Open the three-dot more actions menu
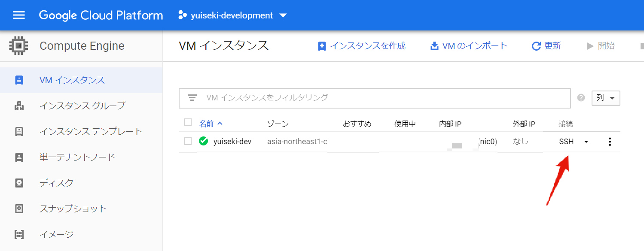644x251 pixels. tap(610, 142)
